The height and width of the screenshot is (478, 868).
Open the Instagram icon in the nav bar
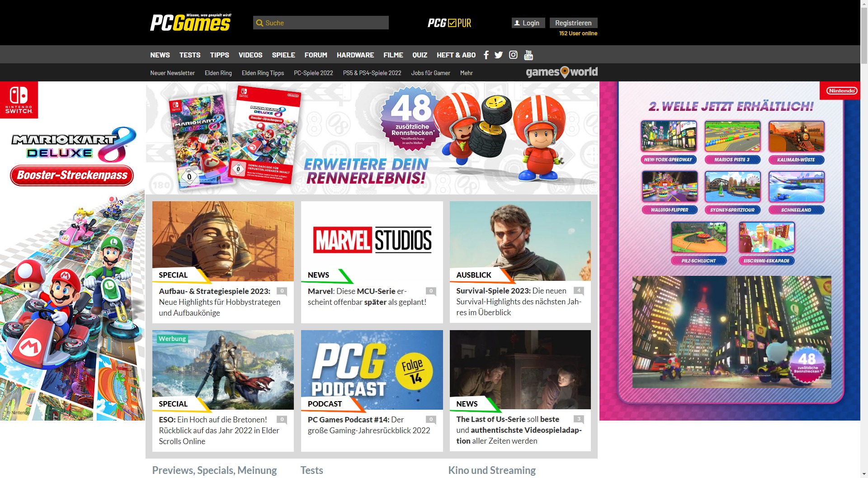coord(513,55)
